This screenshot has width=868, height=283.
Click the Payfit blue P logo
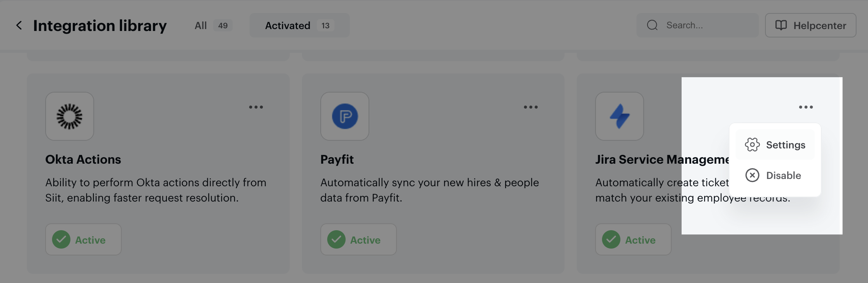[x=345, y=116]
